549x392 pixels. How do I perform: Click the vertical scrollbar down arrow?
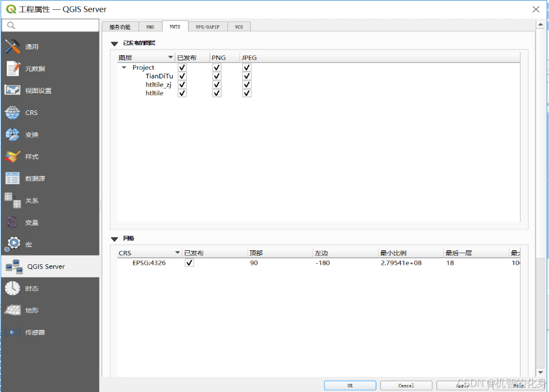pyautogui.click(x=540, y=372)
